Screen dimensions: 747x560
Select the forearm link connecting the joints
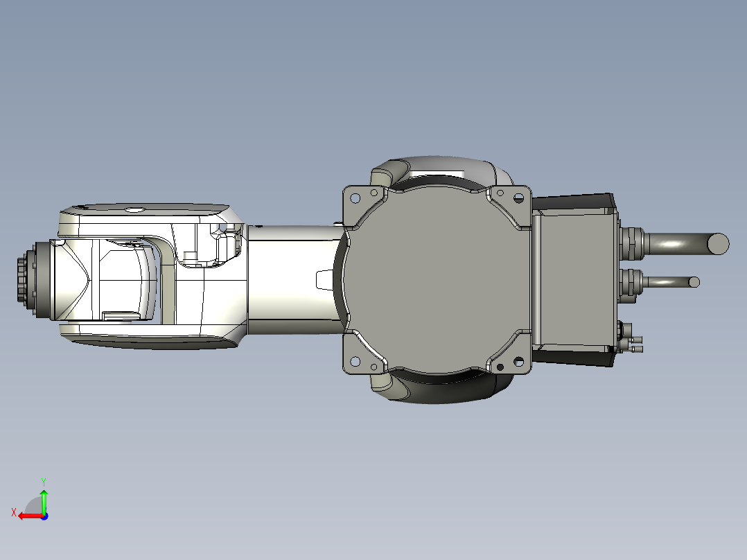click(x=291, y=277)
